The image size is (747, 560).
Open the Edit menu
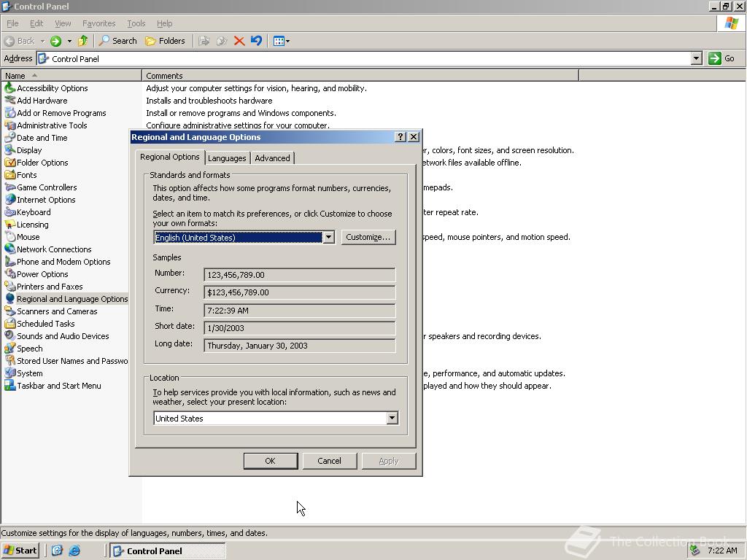pos(36,23)
